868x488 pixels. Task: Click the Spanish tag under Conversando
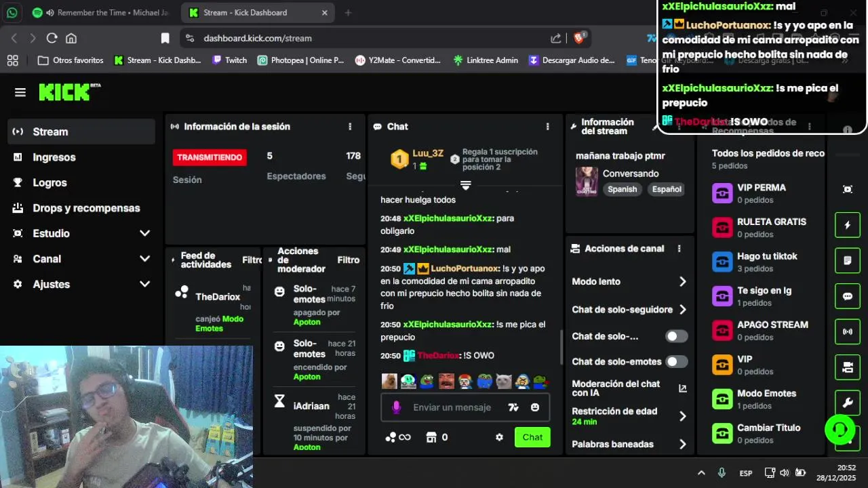[622, 189]
